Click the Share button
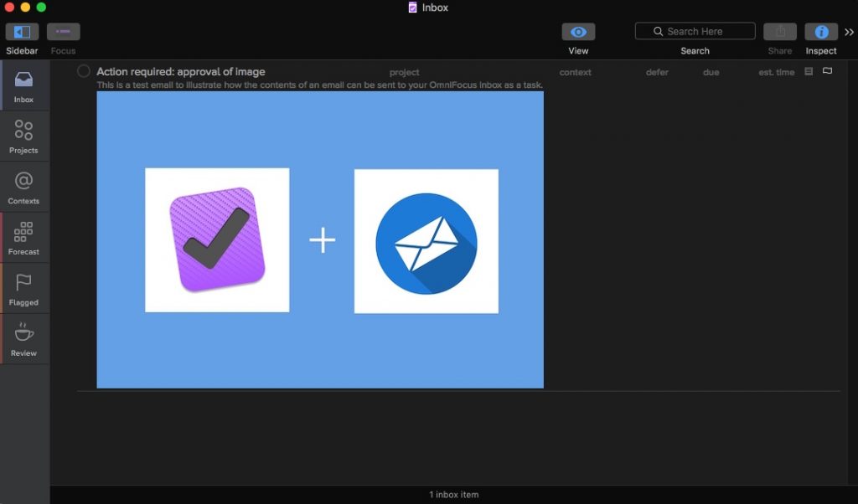 [779, 31]
